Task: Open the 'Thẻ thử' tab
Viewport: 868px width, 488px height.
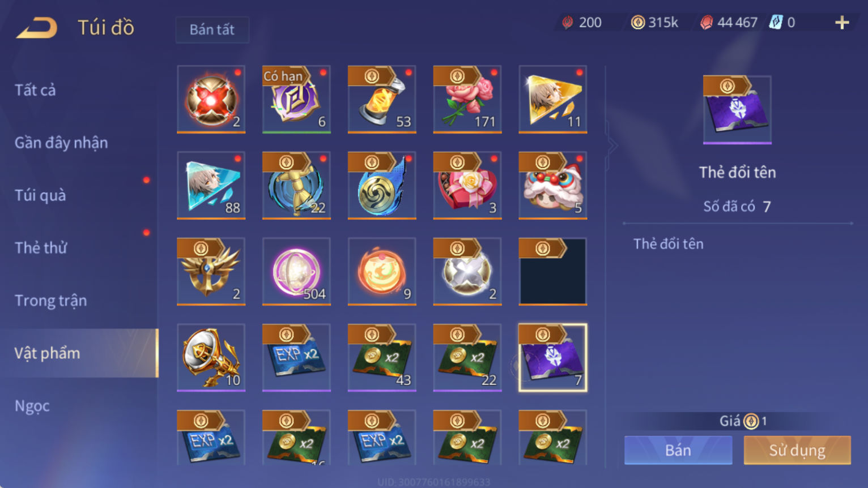Action: point(41,248)
